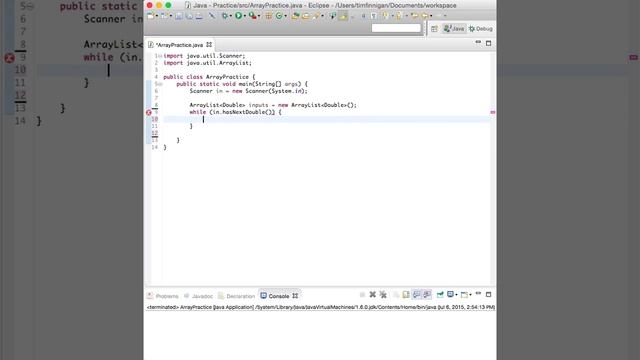This screenshot has height=360, width=640.
Task: Click the Search flashlight toolbar icon
Action: coord(316,16)
